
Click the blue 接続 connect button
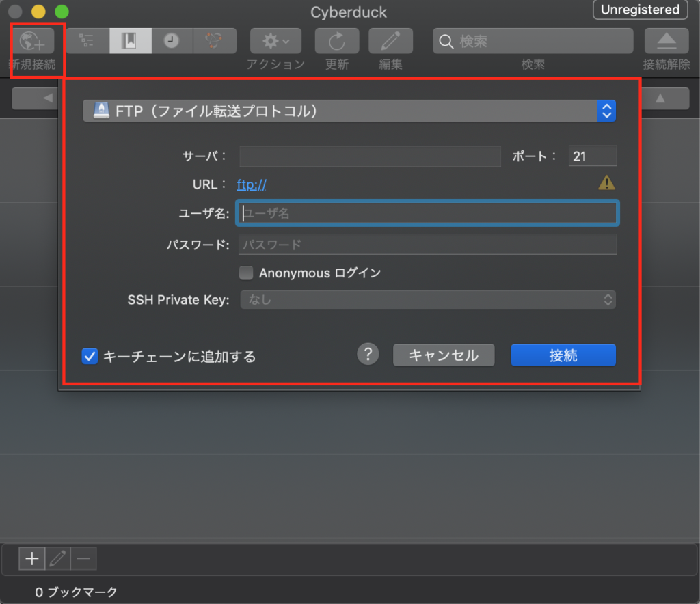coord(563,355)
